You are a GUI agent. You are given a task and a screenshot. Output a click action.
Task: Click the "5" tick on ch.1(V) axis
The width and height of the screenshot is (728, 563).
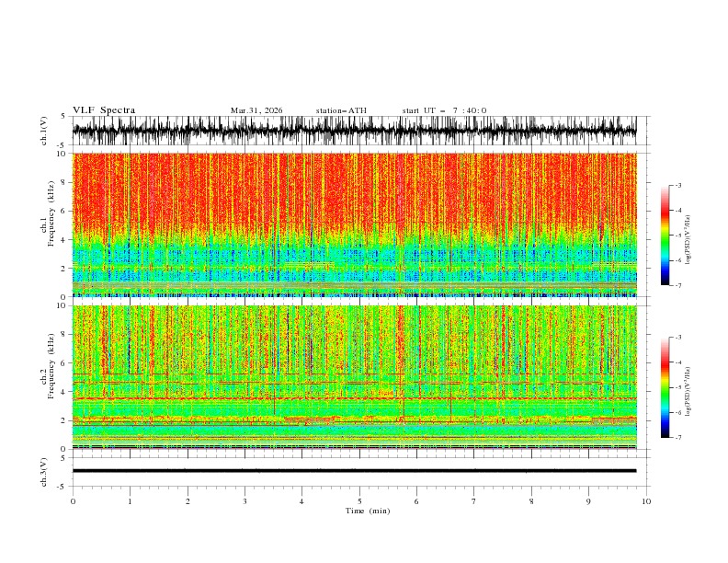point(63,116)
